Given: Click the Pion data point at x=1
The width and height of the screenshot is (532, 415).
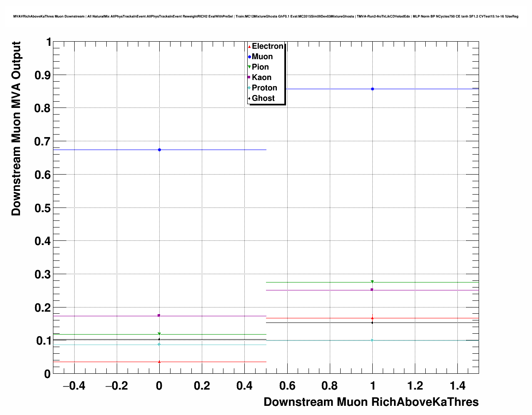Looking at the screenshot, I should pyautogui.click(x=372, y=282).
